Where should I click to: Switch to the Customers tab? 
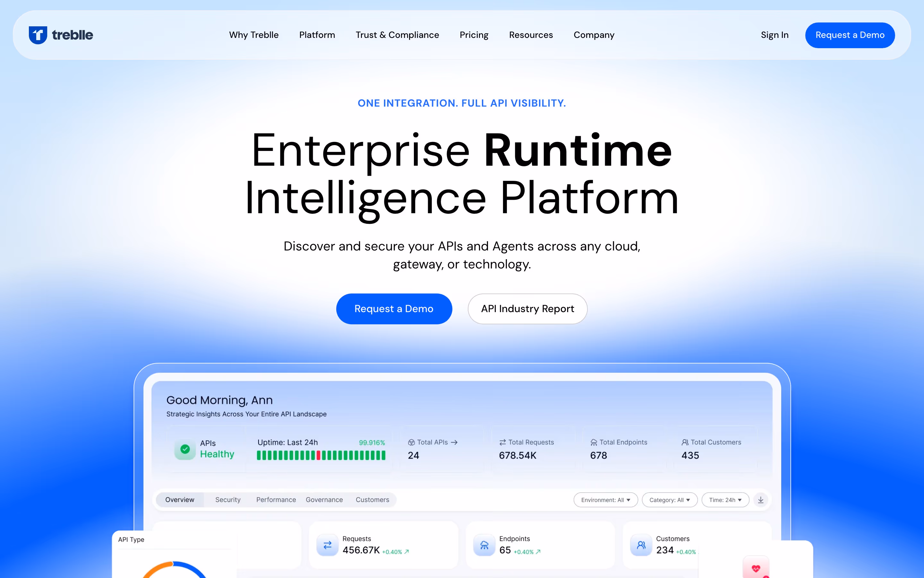tap(372, 500)
